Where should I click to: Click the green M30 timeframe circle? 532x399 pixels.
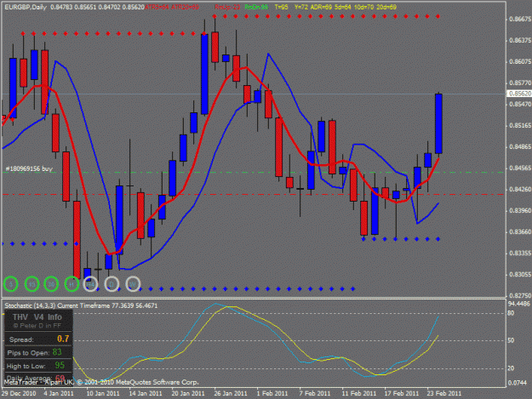(x=51, y=284)
